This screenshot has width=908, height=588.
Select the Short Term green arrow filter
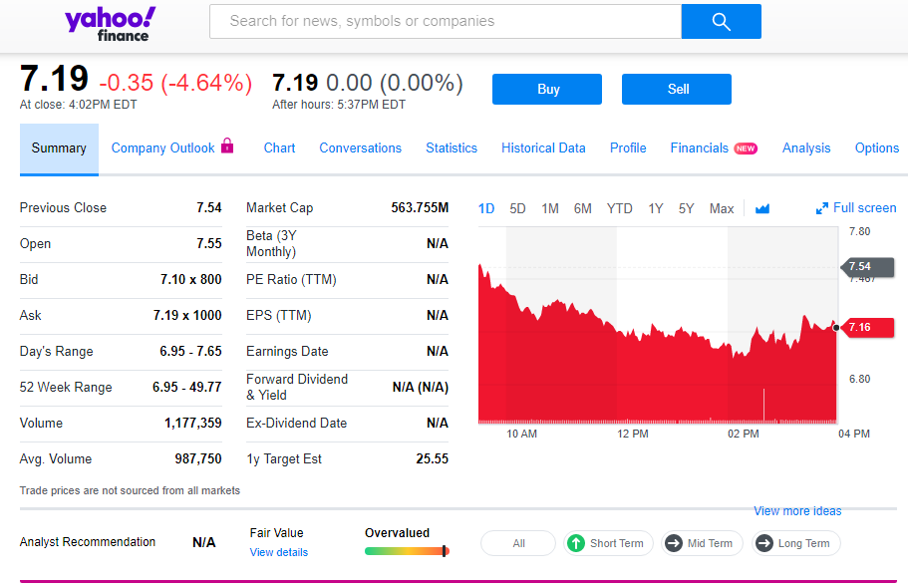coord(606,543)
